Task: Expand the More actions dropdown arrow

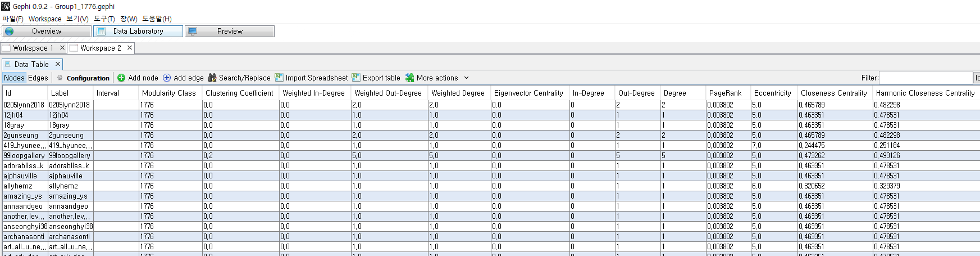Action: click(466, 78)
